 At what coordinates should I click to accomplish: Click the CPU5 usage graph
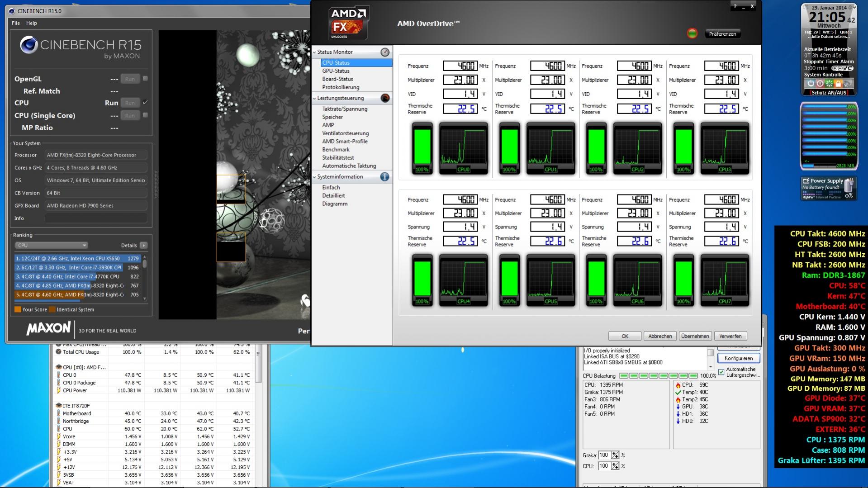[x=550, y=280]
